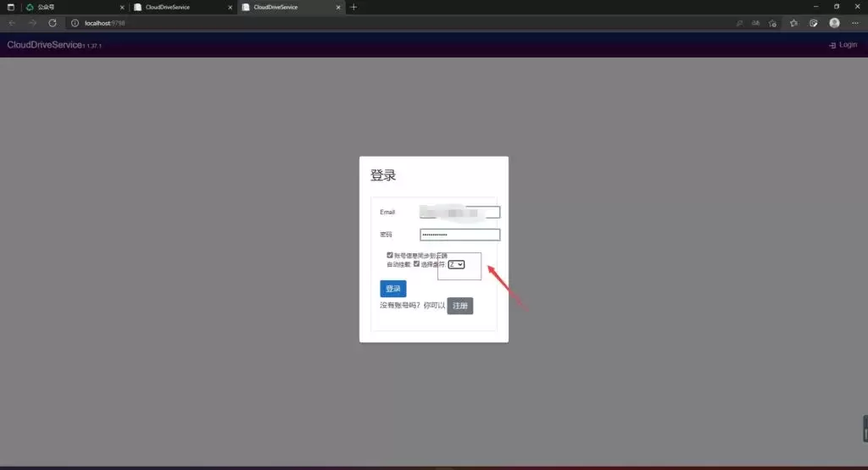Screen dimensions: 868x470
Task: Click the blue 登录 button
Action: tap(393, 289)
